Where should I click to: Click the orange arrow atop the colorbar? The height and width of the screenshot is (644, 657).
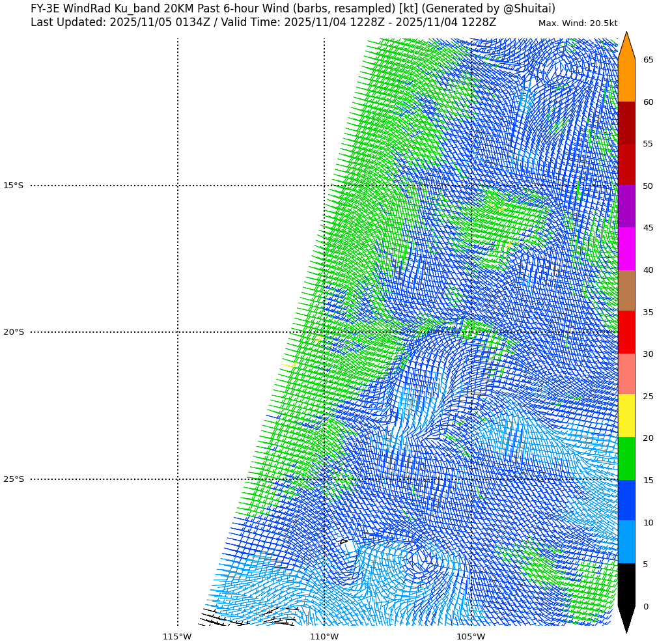[x=626, y=47]
